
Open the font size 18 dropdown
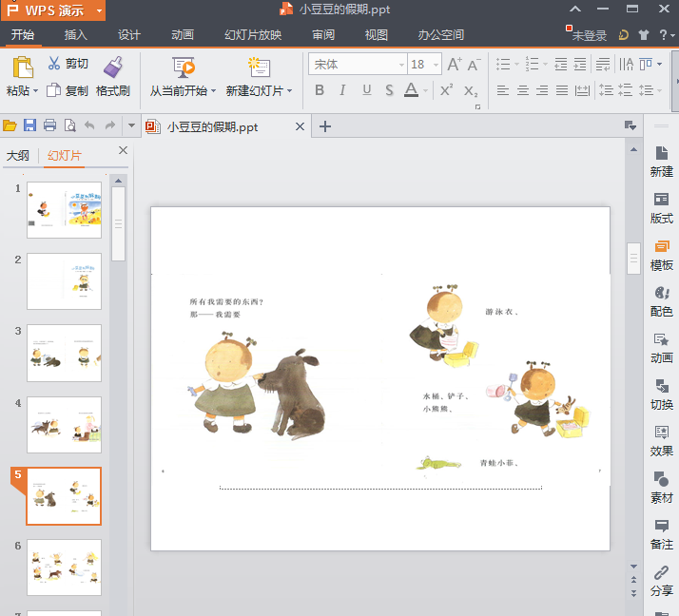point(436,65)
